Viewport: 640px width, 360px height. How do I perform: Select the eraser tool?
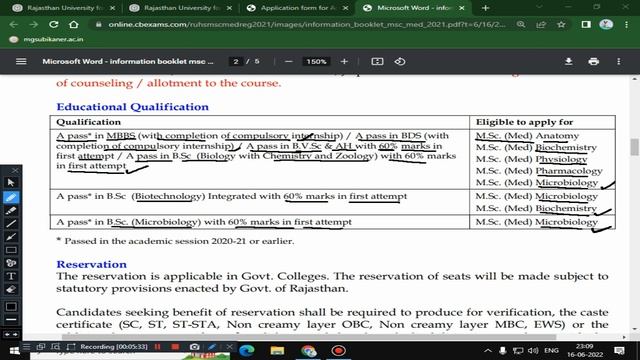11,289
